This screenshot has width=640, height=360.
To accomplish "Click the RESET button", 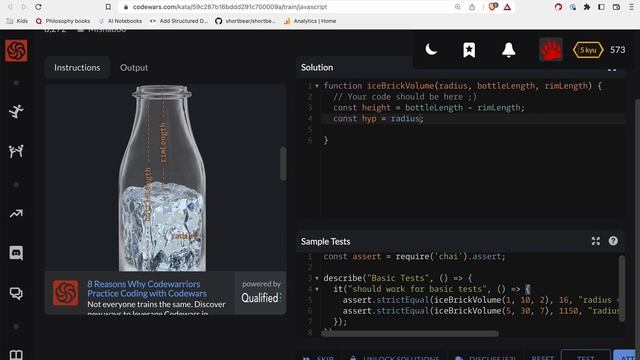I will click(542, 357).
